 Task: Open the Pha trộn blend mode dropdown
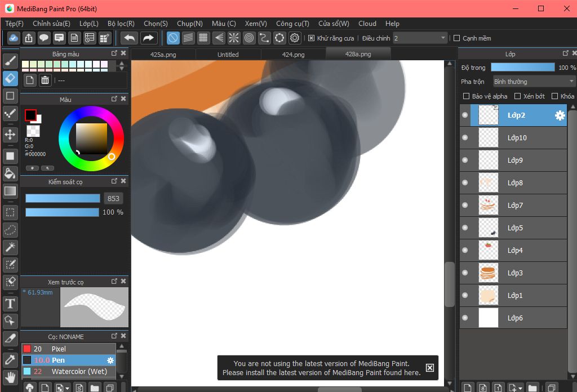[x=534, y=81]
